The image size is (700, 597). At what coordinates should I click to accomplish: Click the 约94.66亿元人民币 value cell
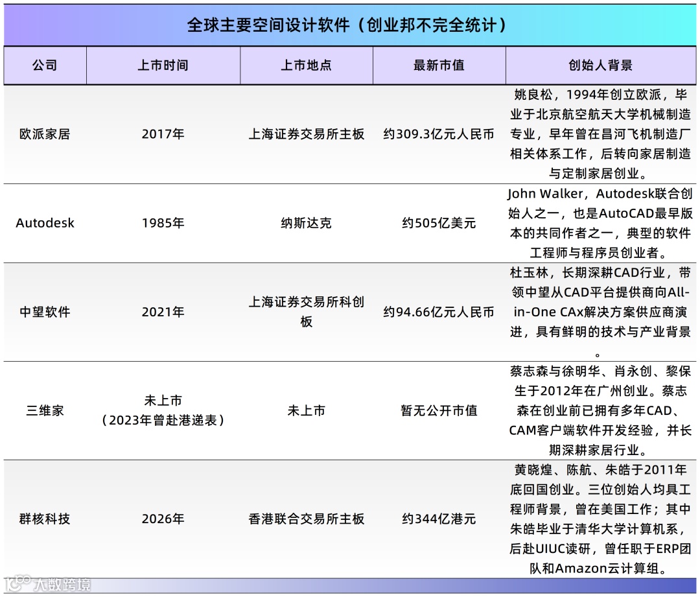pos(439,312)
